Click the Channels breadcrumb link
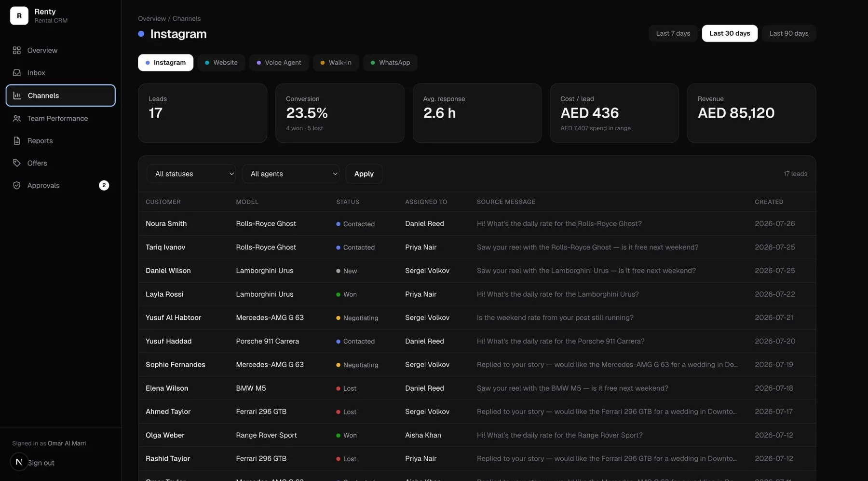Image resolution: width=868 pixels, height=481 pixels. coord(187,18)
